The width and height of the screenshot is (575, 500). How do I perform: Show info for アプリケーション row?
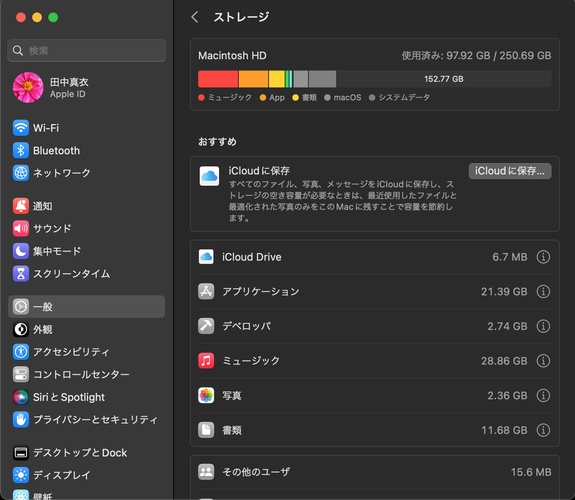[x=543, y=292]
